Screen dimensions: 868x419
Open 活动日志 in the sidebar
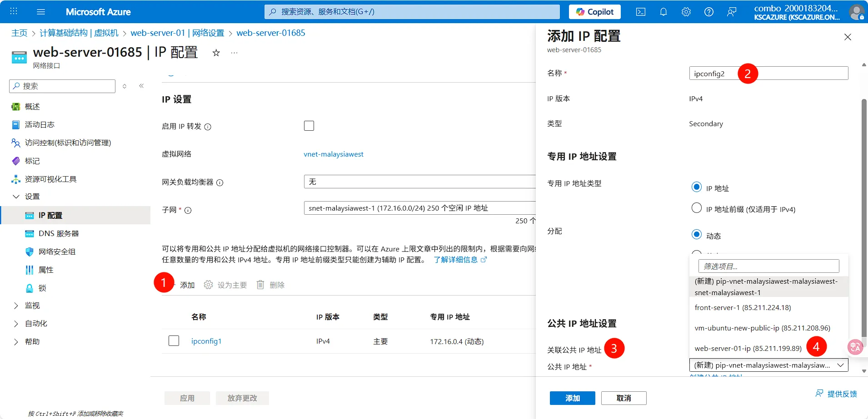tap(39, 124)
